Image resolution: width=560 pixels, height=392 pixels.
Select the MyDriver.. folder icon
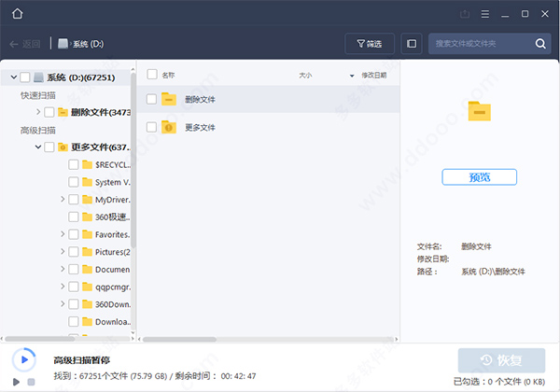pos(87,199)
